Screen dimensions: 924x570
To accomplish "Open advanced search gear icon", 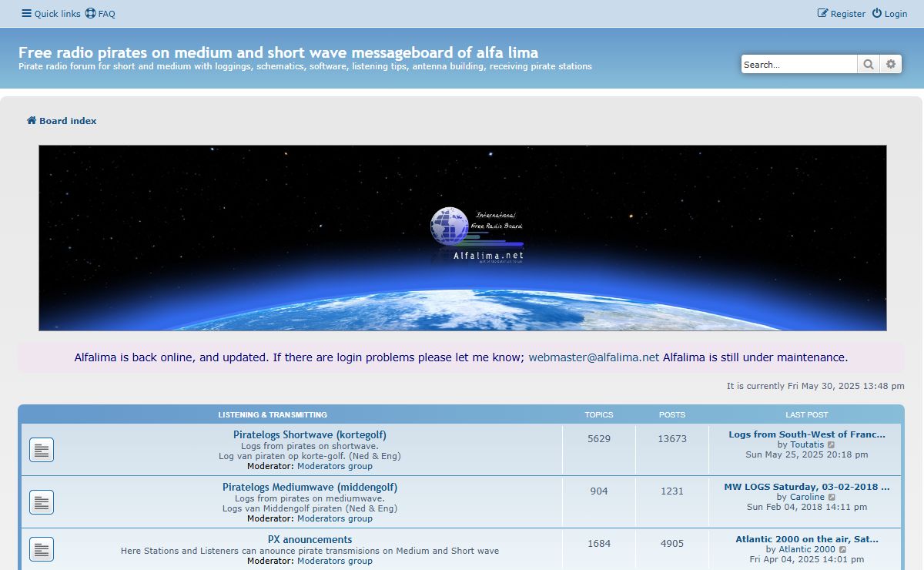I will 891,65.
